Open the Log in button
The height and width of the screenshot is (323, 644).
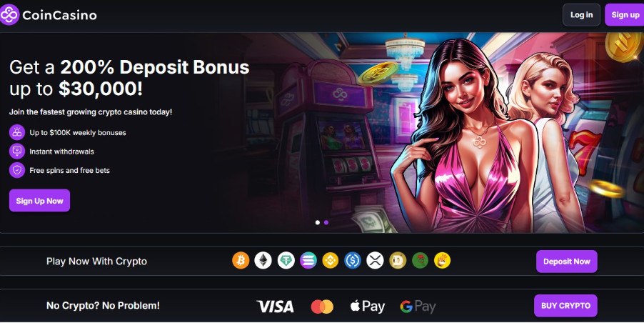(581, 15)
